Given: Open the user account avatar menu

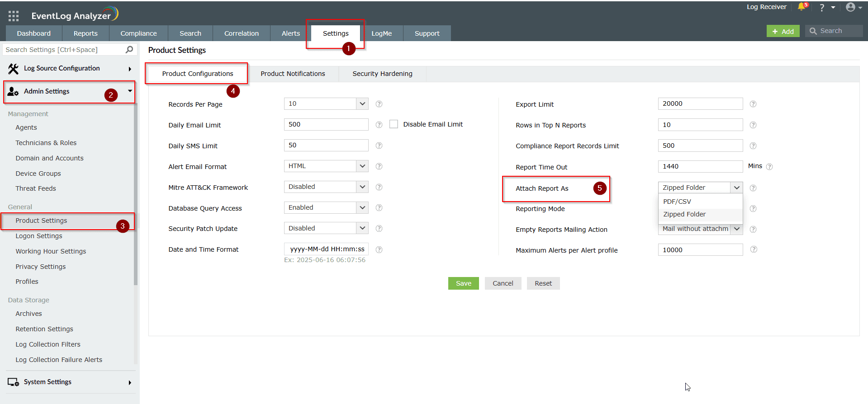Looking at the screenshot, I should pos(850,7).
